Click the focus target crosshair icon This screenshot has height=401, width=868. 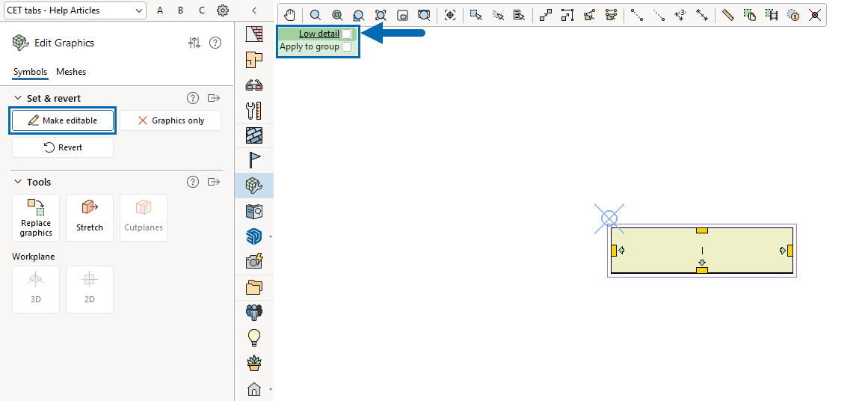[x=450, y=15]
